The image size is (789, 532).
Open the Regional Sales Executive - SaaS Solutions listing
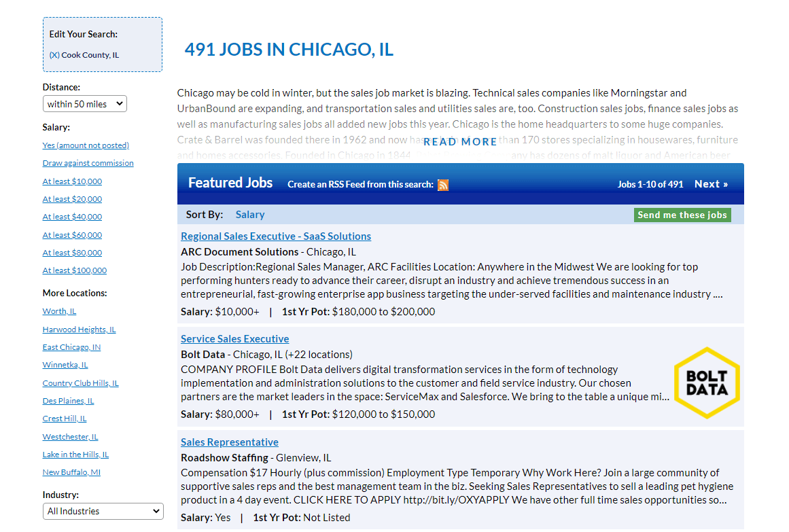pyautogui.click(x=276, y=236)
